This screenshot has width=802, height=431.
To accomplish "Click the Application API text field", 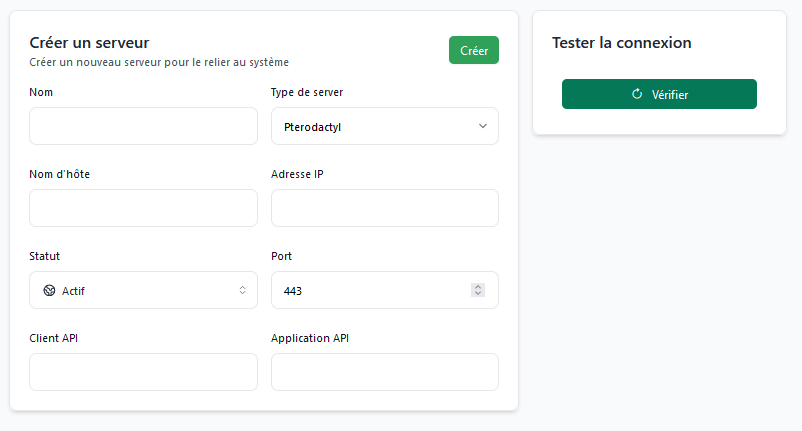I will [384, 372].
